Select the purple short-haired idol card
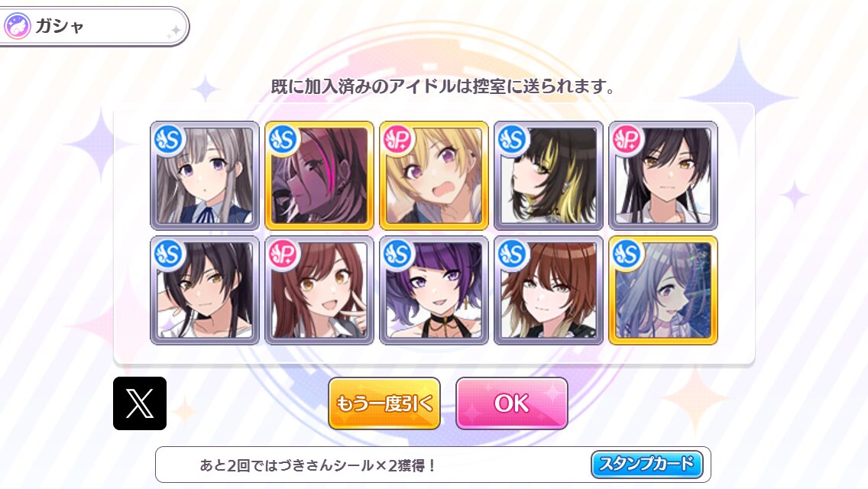The width and height of the screenshot is (868, 489). 434,290
